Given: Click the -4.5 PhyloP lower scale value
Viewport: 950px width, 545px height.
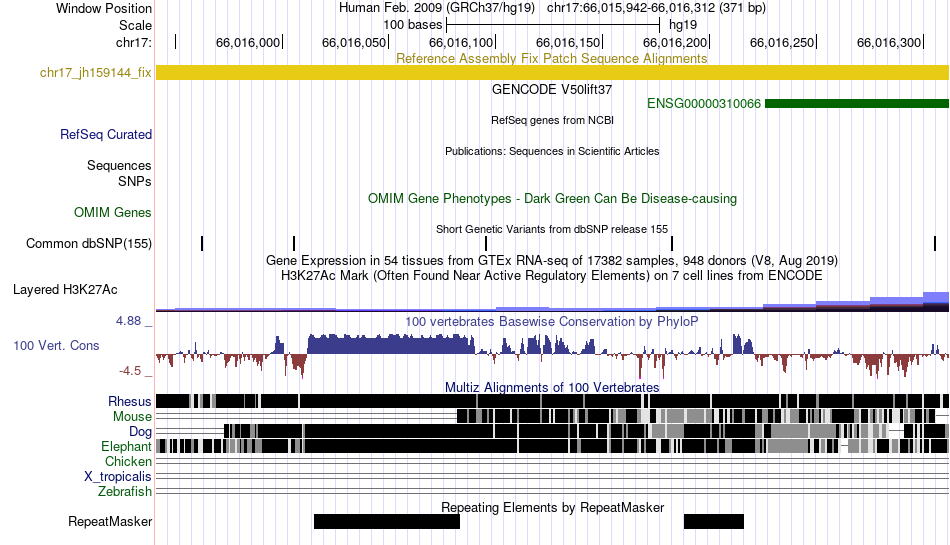Looking at the screenshot, I should (130, 371).
